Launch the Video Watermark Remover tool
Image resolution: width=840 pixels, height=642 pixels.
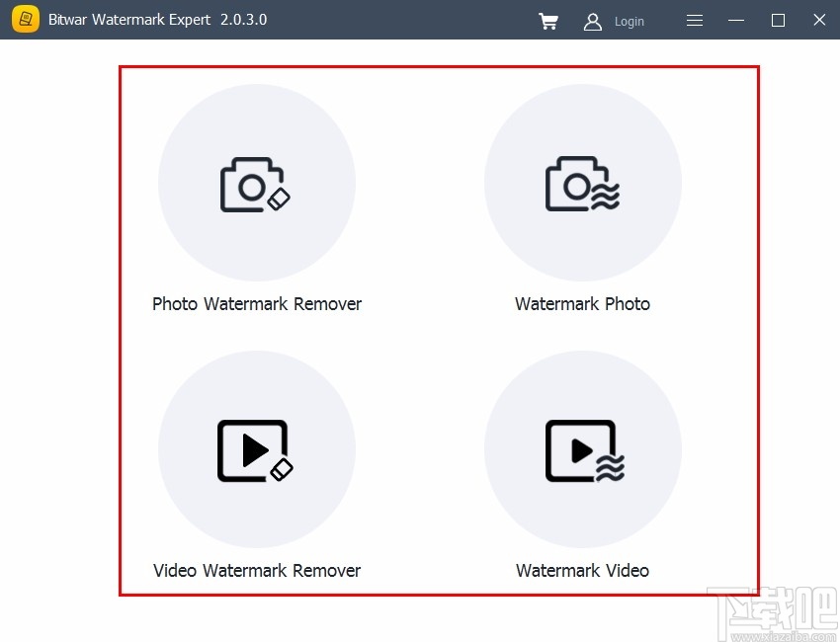257,449
